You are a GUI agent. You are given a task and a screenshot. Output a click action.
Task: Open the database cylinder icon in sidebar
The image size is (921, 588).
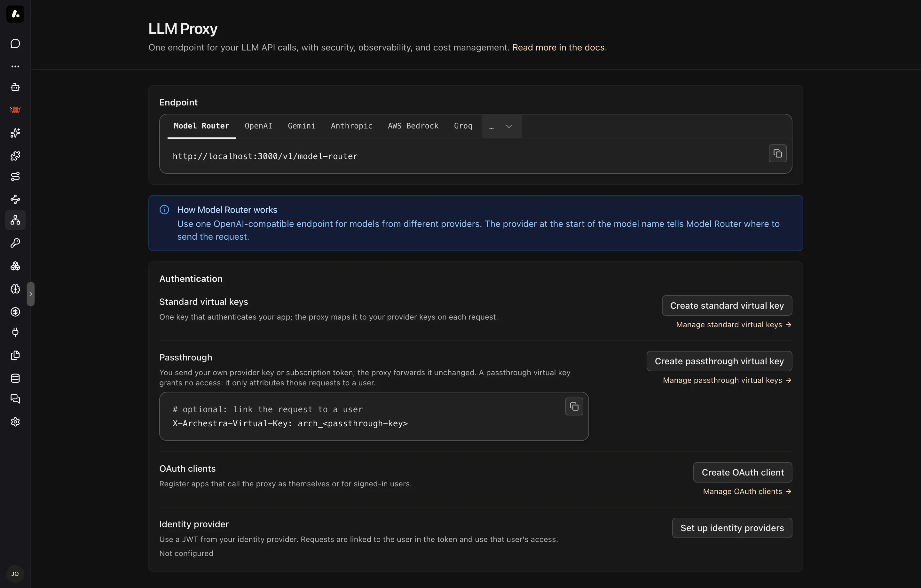pos(15,378)
